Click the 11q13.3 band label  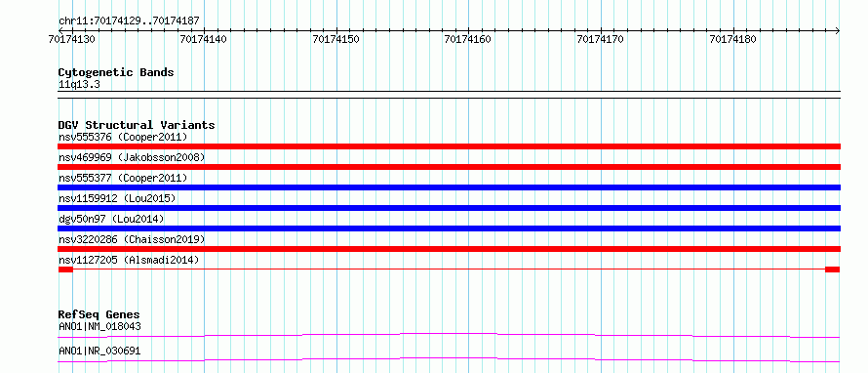(x=79, y=85)
